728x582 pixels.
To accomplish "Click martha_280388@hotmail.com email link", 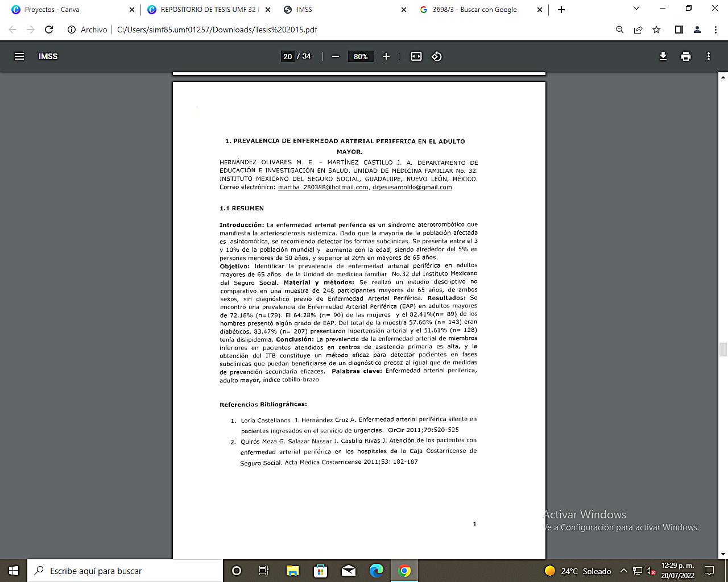I will 323,187.
